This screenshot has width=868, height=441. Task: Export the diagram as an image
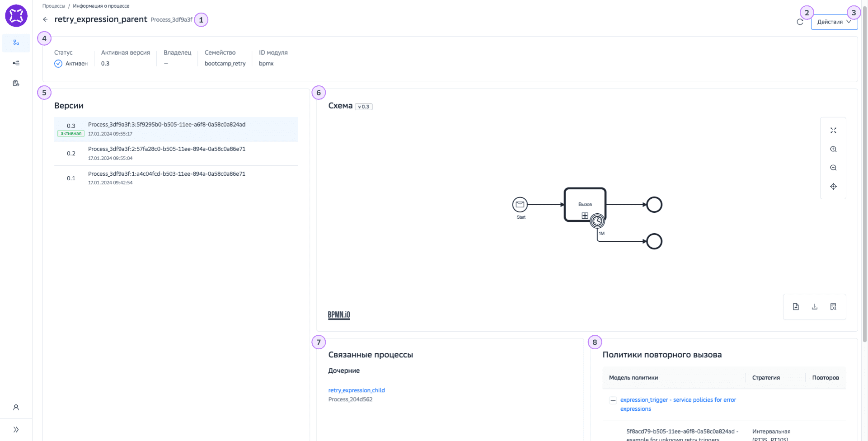click(x=796, y=306)
